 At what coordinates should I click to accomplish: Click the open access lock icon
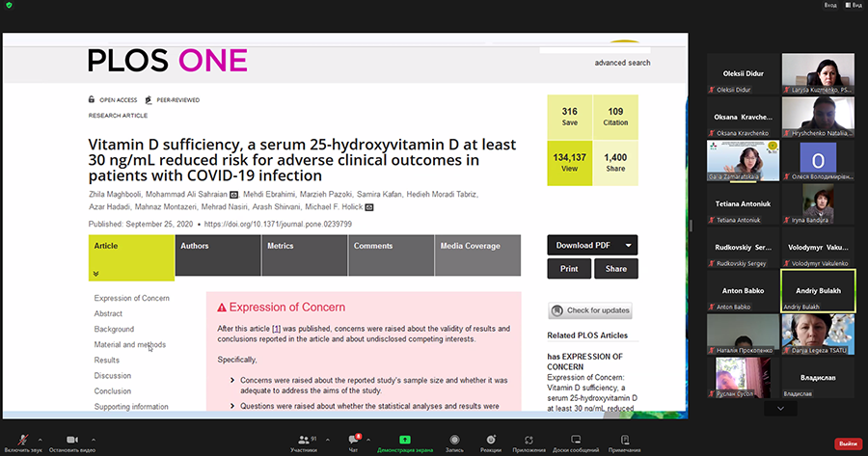pyautogui.click(x=92, y=99)
